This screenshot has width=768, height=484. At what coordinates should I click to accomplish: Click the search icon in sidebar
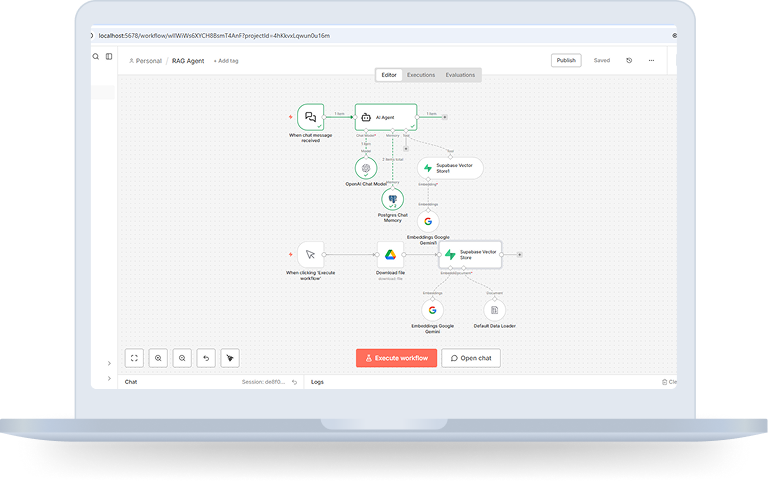[x=96, y=56]
